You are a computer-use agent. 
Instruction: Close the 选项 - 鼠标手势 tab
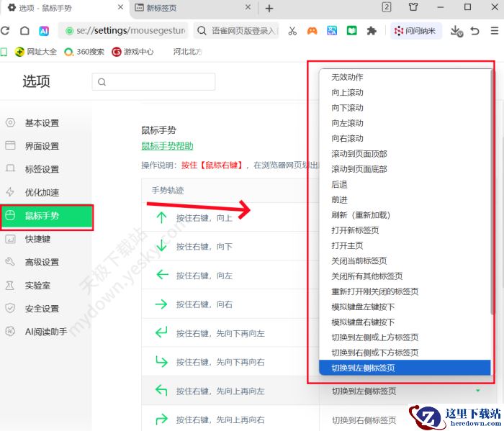(120, 7)
